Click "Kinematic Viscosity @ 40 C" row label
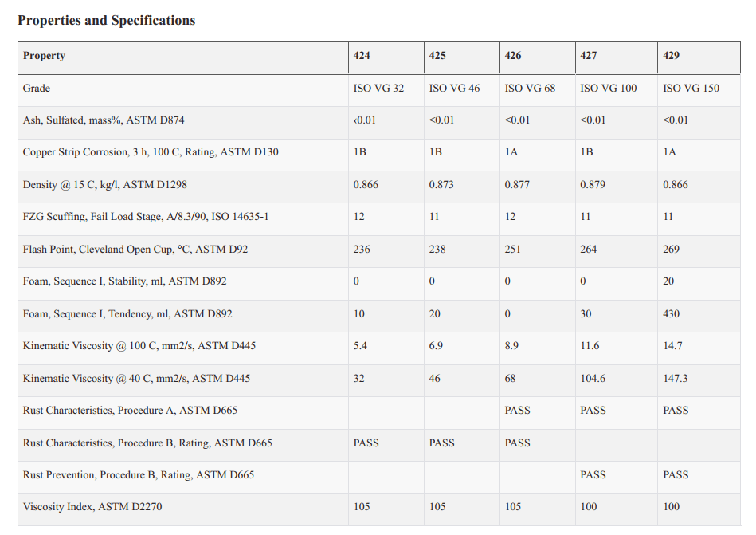756x535 pixels. click(x=136, y=379)
